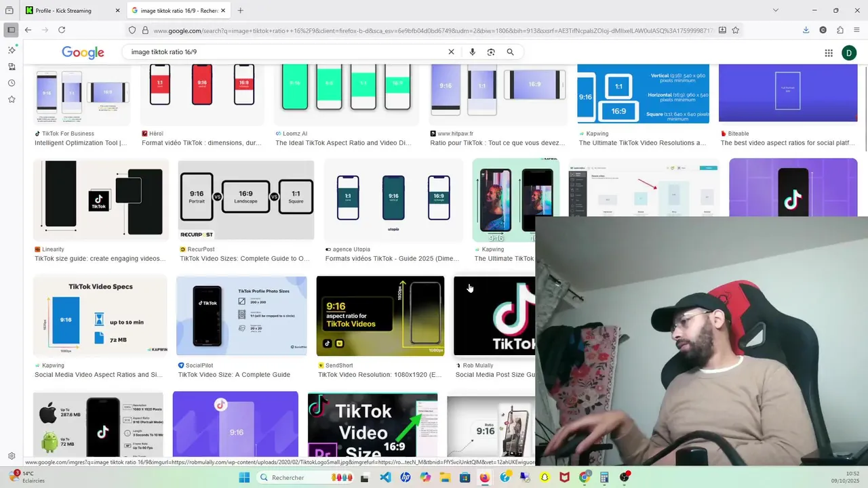
Task: Focus the Firefox URL address bar
Action: (433, 30)
